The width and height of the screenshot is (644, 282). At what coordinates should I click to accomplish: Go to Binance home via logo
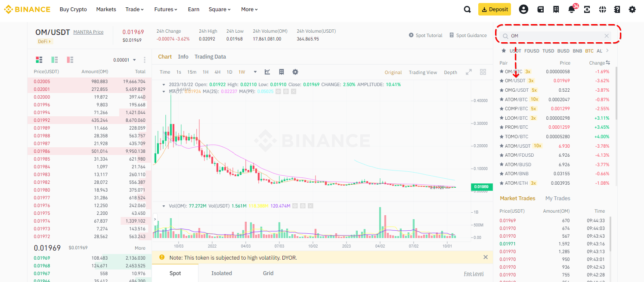27,9
